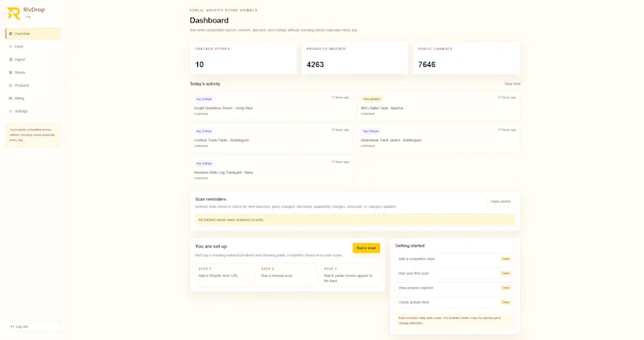
Task: Open Sculpt Seamless Shorts - Deep Blue entry
Action: (x=271, y=106)
